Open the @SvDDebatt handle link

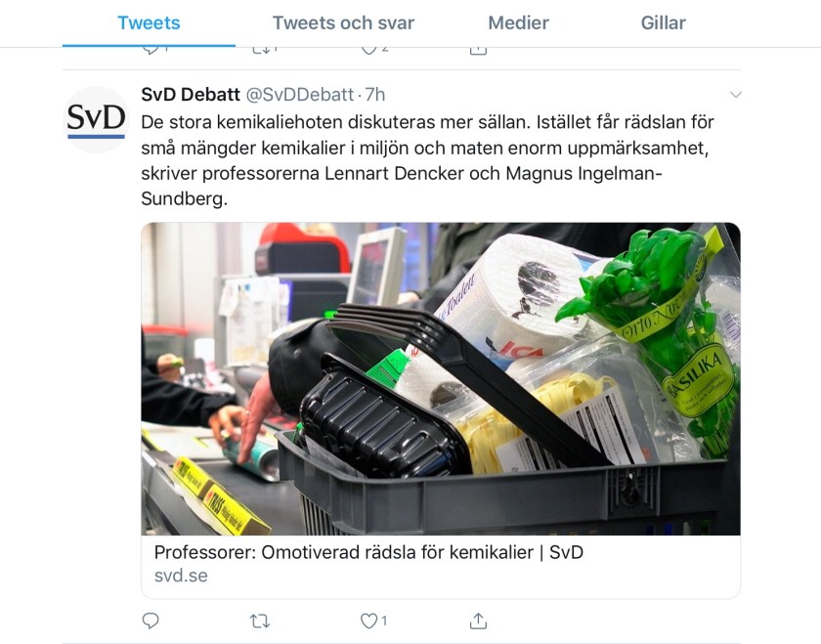(300, 94)
